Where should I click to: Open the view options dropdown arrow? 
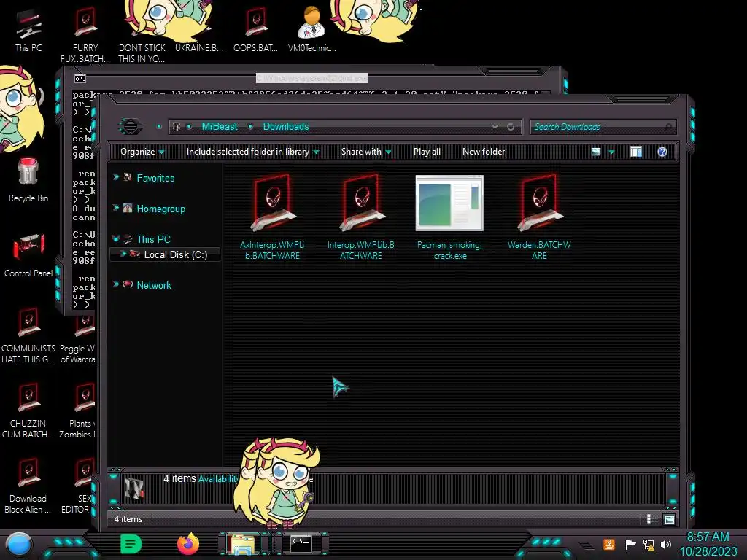[612, 152]
